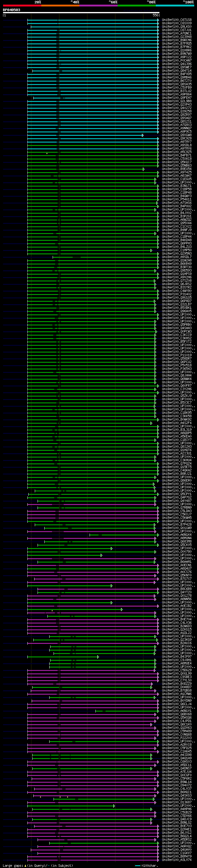Image resolution: width=197 pixels, height=868 pixels.
Task: Click the short green bar for B4IP97
Action: coord(63,657)
